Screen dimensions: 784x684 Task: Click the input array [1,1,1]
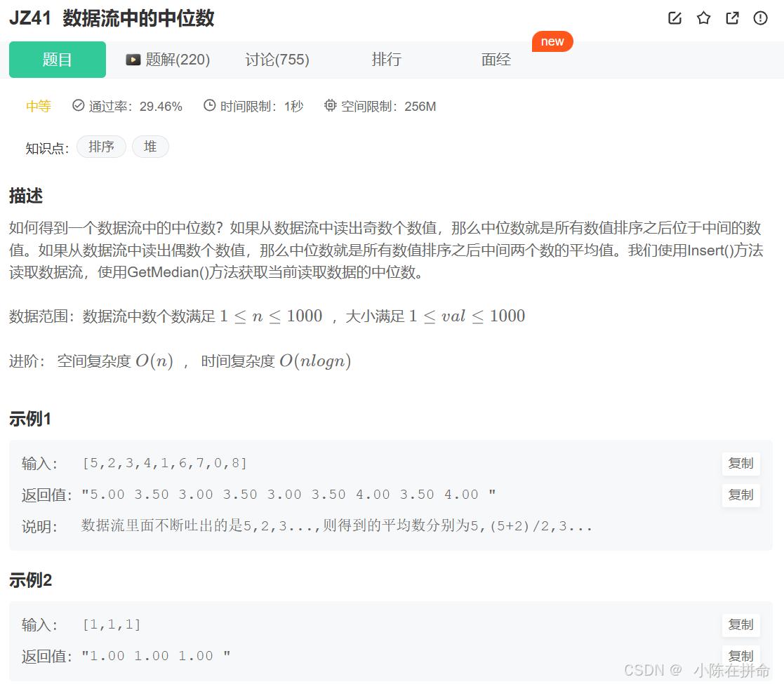coord(112,625)
